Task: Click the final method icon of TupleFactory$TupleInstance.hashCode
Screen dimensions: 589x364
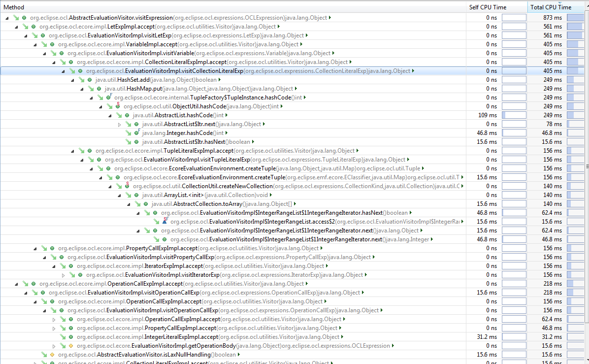Action: click(x=109, y=98)
